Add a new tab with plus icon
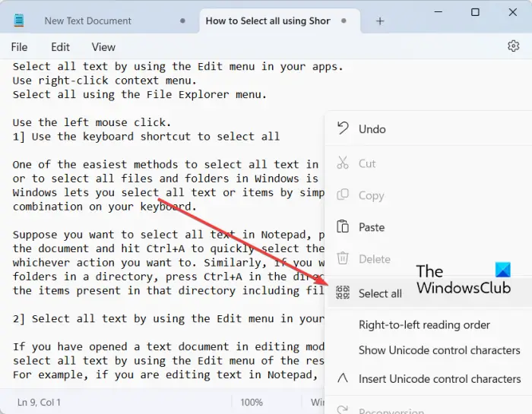Screen dimensions: 532x414 [x=380, y=21]
